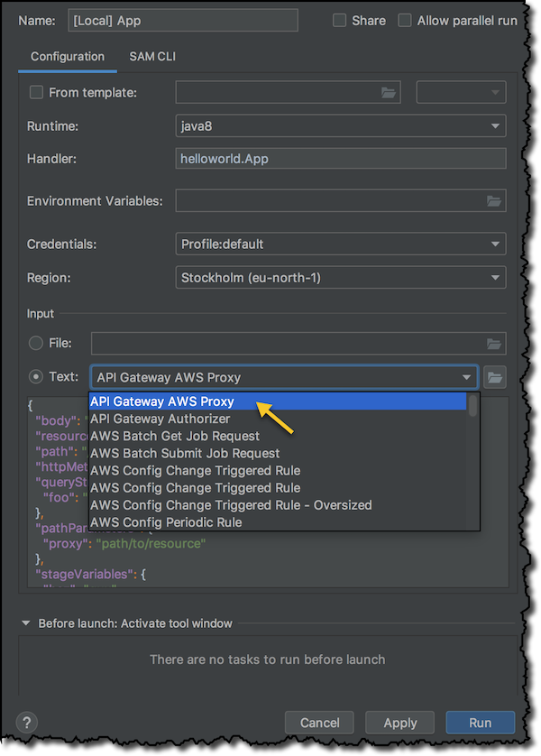Select the Text radio button
This screenshot has height=756, width=541.
pos(36,376)
